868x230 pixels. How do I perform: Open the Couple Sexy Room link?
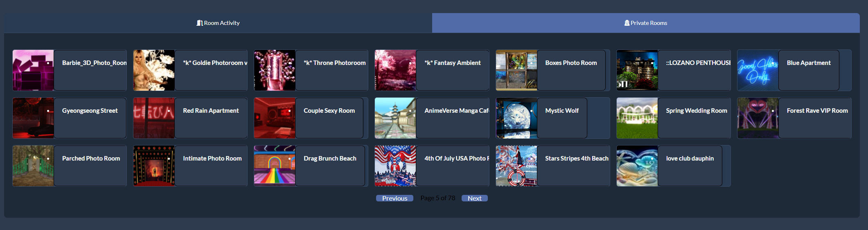click(x=329, y=111)
